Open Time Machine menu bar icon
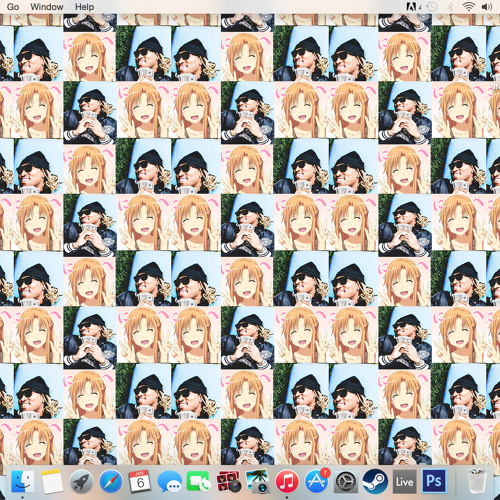 [432, 7]
